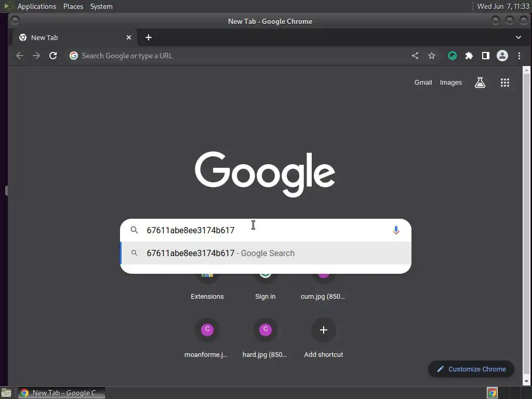Open the Google apps grid
Viewport: 532px width, 399px height.
pyautogui.click(x=505, y=83)
